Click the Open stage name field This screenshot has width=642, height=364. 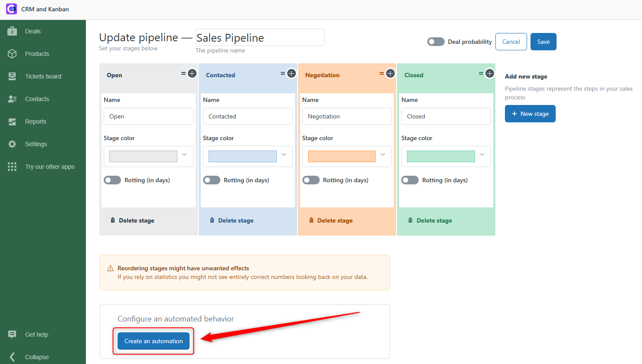click(x=148, y=116)
